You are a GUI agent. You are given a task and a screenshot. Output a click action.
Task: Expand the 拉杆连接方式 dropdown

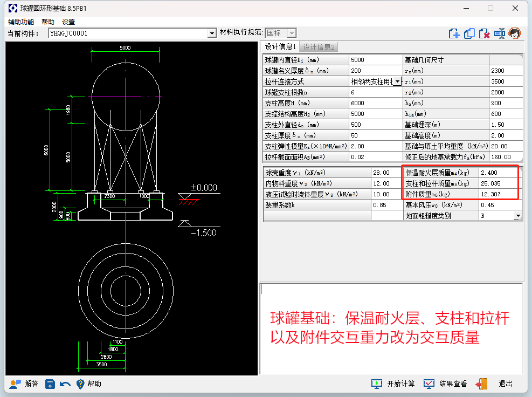[x=398, y=81]
